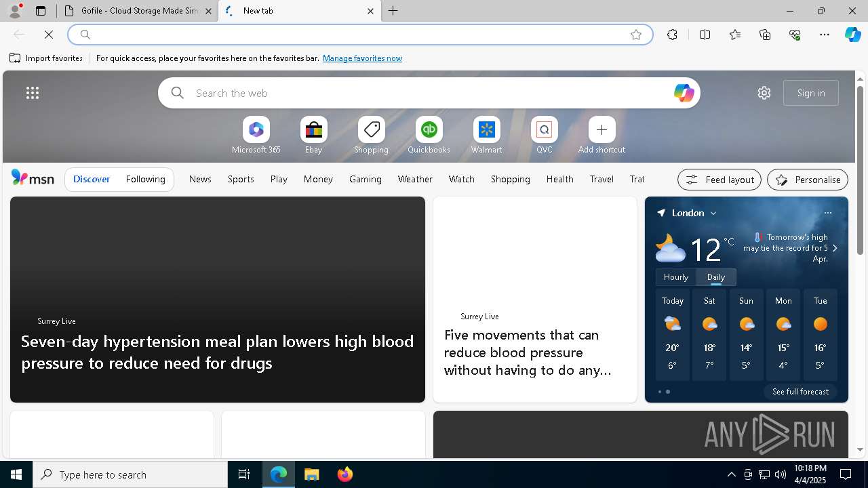Open the notification center
This screenshot has height=488, width=868.
coord(846,474)
